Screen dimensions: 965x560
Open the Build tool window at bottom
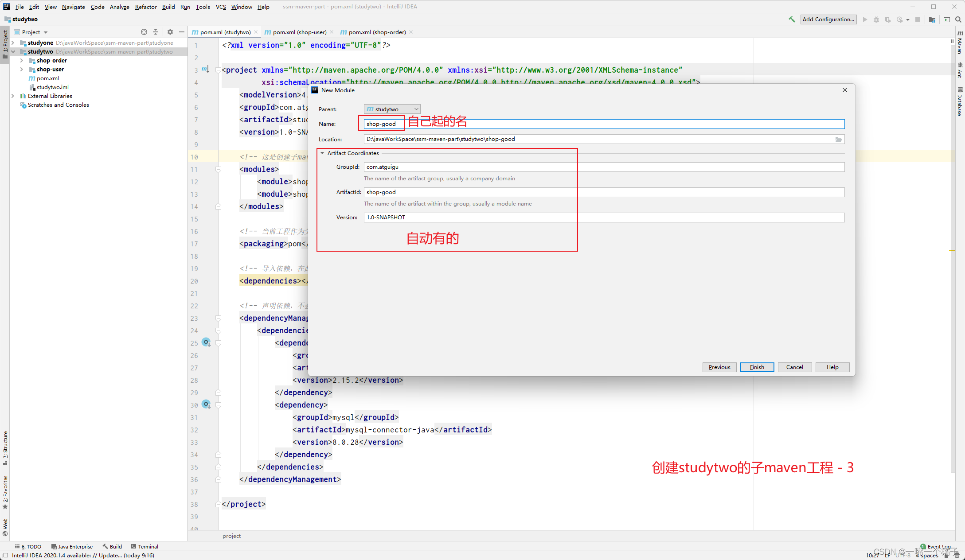(x=113, y=546)
